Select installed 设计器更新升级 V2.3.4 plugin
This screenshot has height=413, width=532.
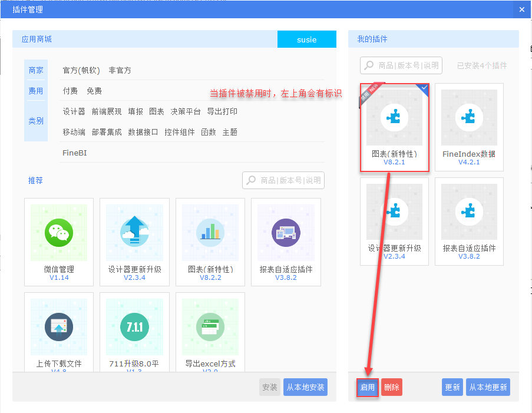point(394,222)
